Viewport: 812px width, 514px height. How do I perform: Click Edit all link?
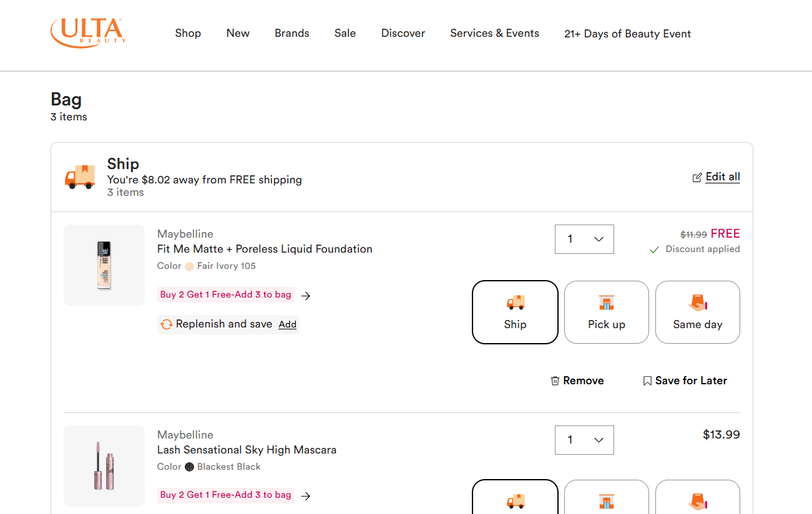pos(723,177)
